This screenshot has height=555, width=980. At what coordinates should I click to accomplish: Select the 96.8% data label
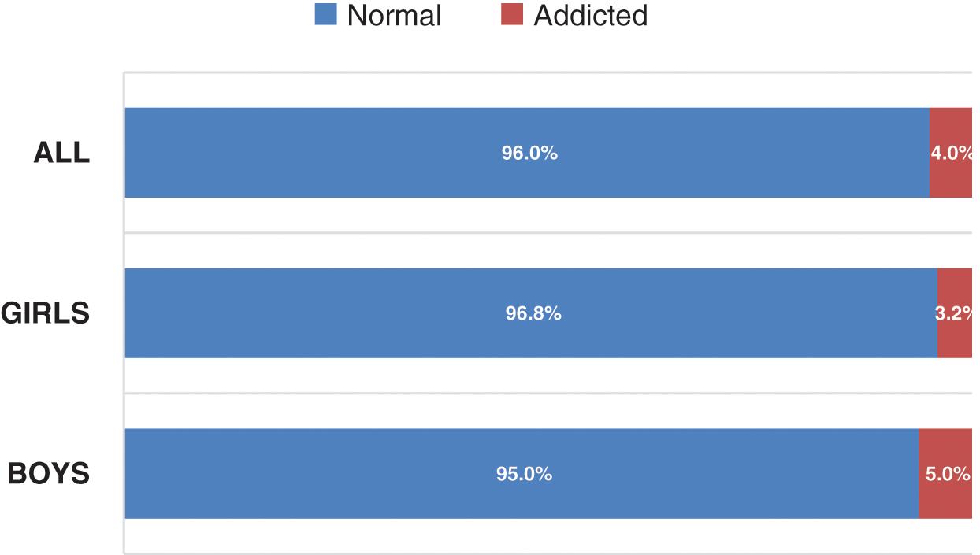[533, 314]
